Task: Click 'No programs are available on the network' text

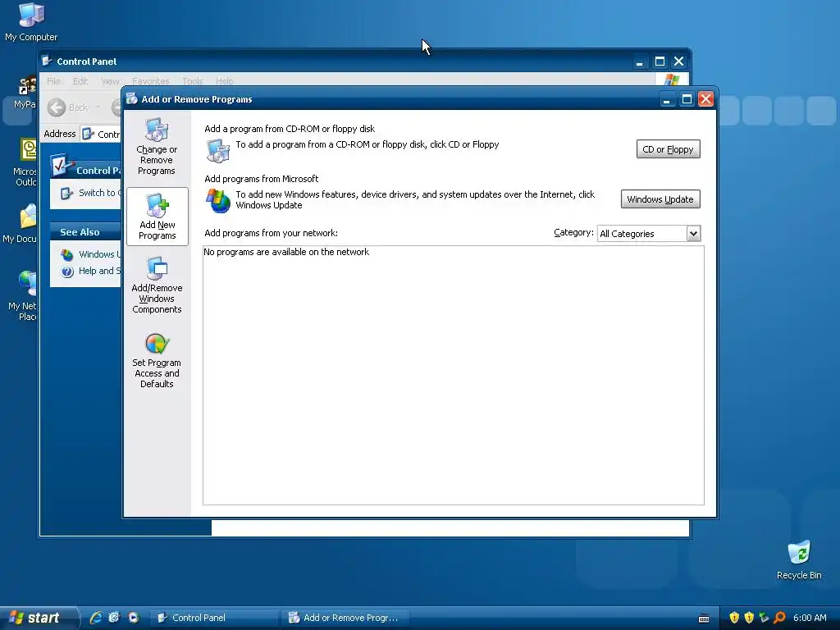Action: tap(286, 252)
